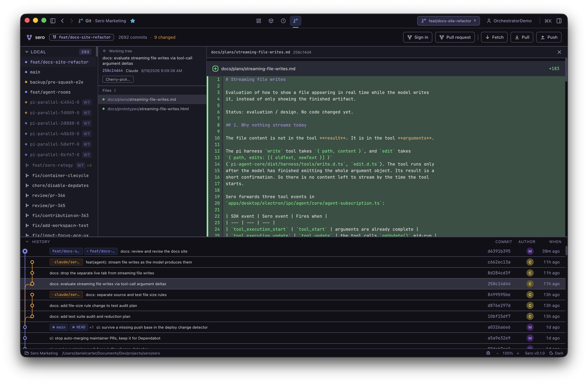The height and width of the screenshot is (384, 588).
Task: Select docs/prototypes/streaming-file-writes.html file
Action: click(x=152, y=109)
